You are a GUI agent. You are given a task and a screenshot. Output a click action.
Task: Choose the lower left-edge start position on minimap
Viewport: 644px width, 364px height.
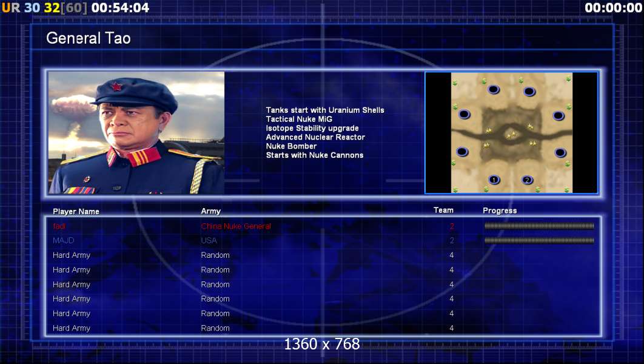point(462,152)
